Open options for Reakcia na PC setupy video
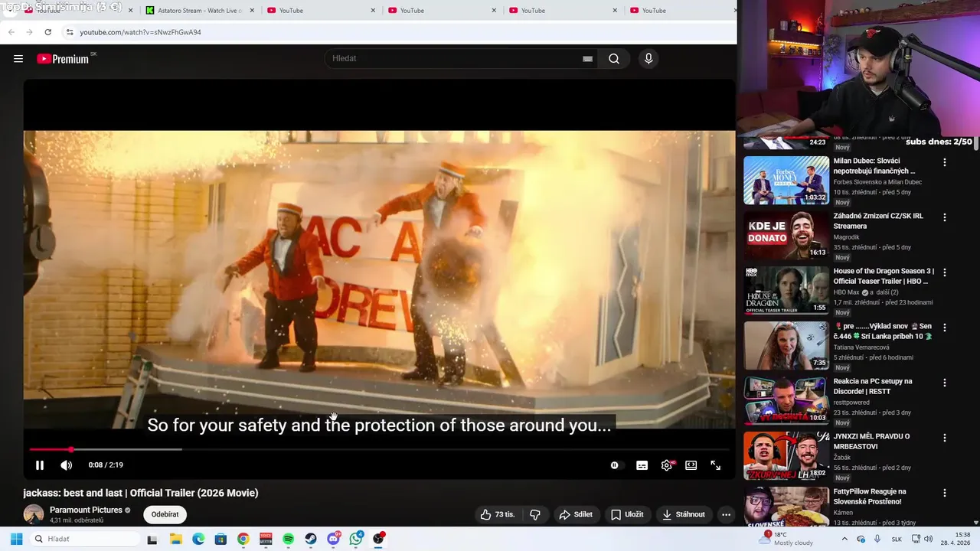 (944, 383)
